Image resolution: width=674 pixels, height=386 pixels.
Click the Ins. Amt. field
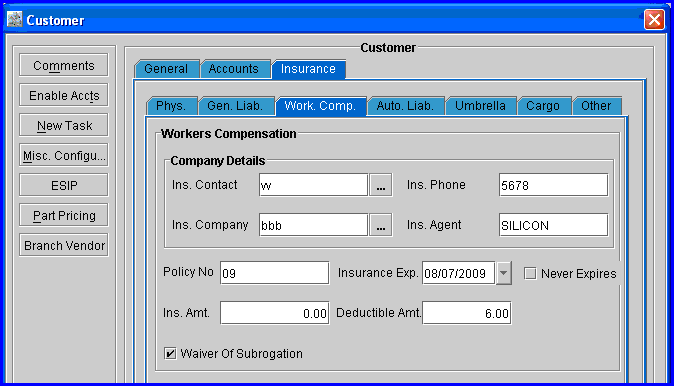click(275, 313)
